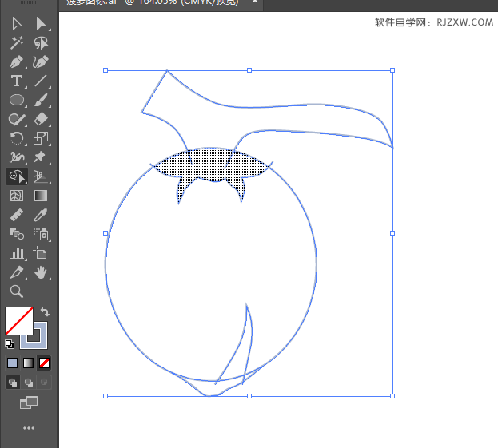Switch to Draw Behind mode
This screenshot has width=498, height=448.
click(29, 383)
